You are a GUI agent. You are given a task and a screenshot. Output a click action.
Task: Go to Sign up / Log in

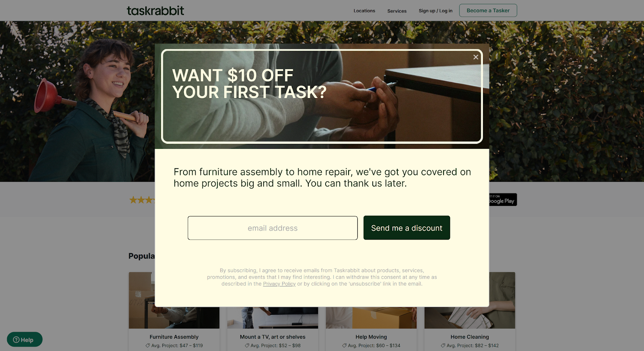coord(436,11)
